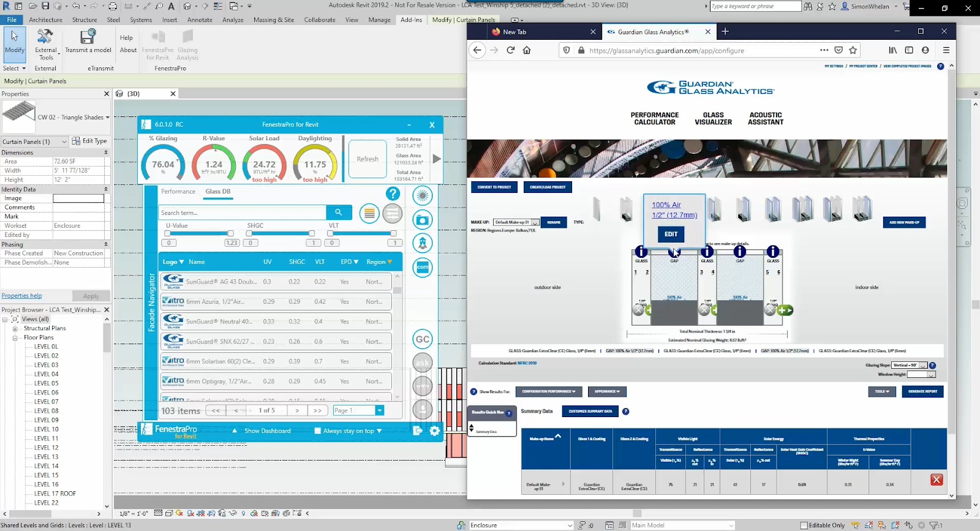Click the FenestraPro GC round button

[x=423, y=339]
